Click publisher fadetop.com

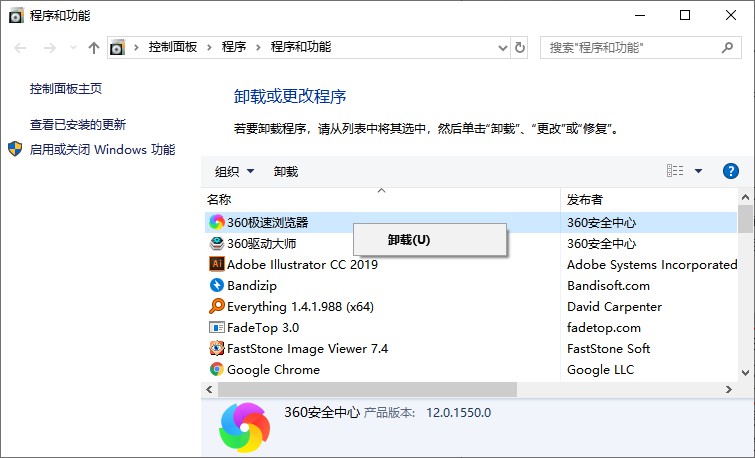coord(604,327)
